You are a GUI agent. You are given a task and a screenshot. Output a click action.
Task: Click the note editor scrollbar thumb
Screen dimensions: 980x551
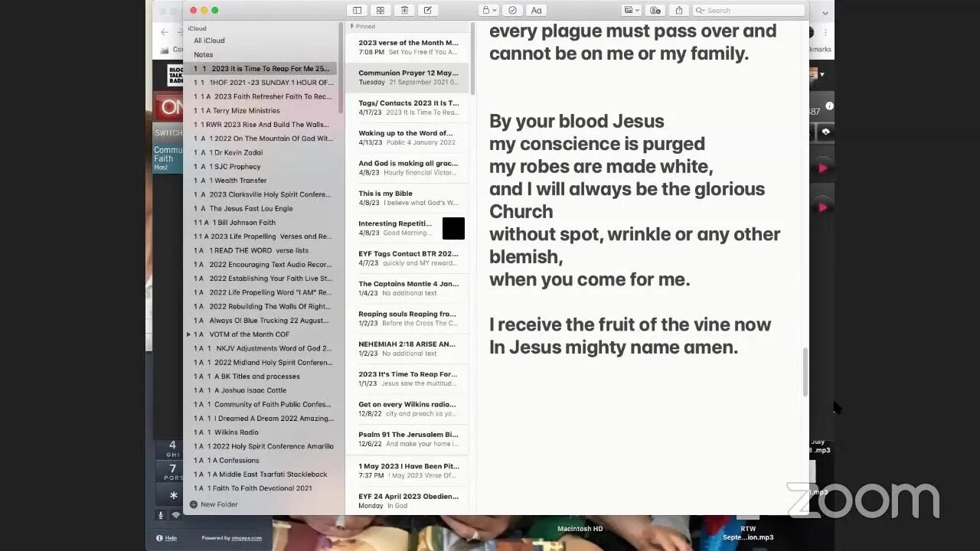click(x=805, y=372)
